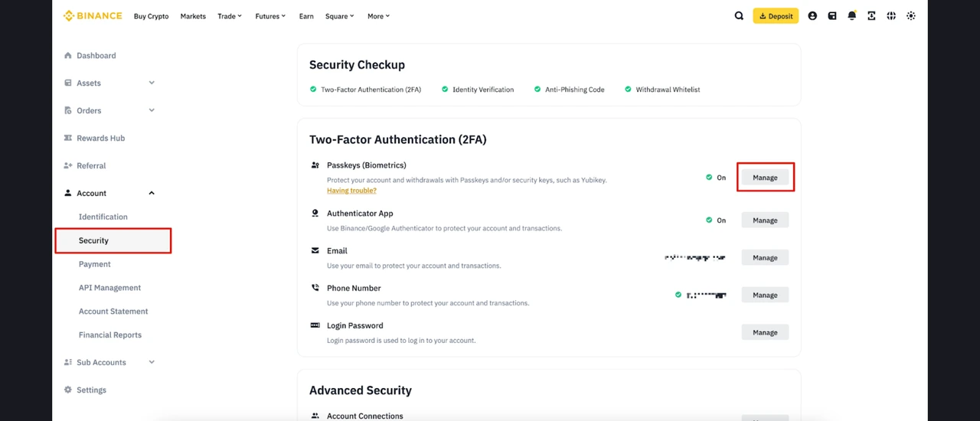Manage the Authenticator App

[765, 220]
